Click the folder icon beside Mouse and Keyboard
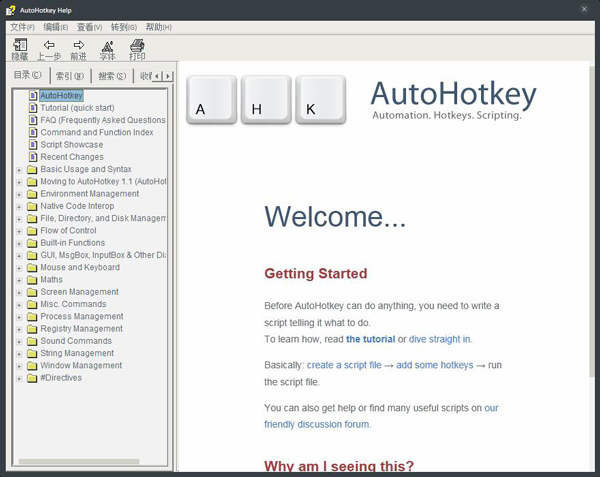The image size is (600, 477). click(32, 267)
